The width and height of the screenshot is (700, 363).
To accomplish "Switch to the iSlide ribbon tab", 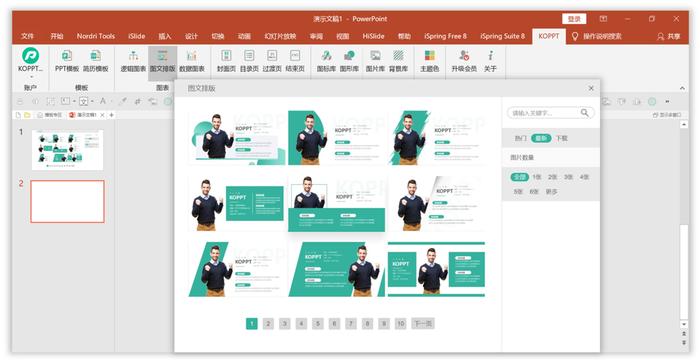I will 137,36.
